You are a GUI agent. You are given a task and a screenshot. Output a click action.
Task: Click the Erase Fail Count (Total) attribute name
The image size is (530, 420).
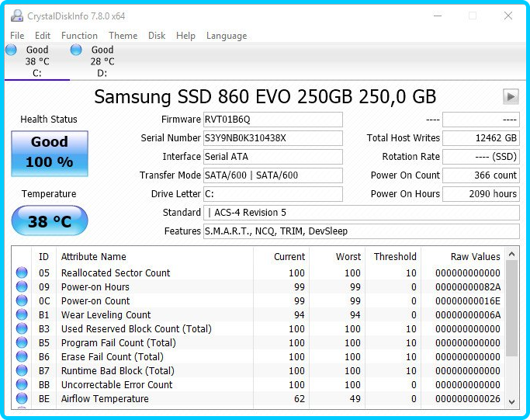pyautogui.click(x=113, y=357)
